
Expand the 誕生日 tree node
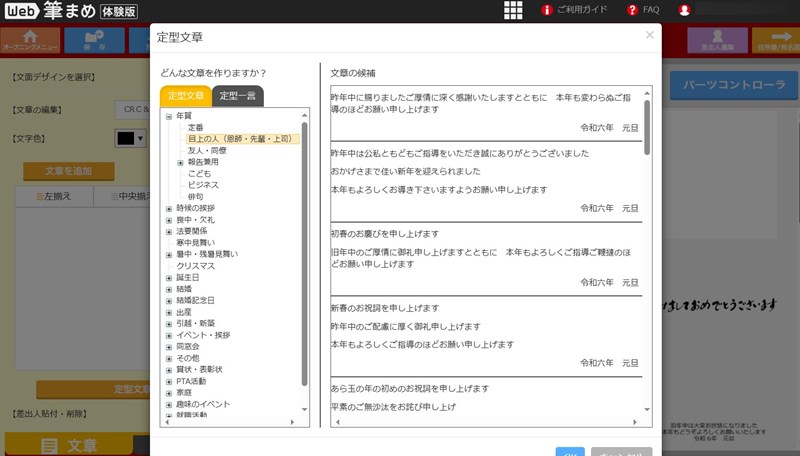(x=169, y=278)
